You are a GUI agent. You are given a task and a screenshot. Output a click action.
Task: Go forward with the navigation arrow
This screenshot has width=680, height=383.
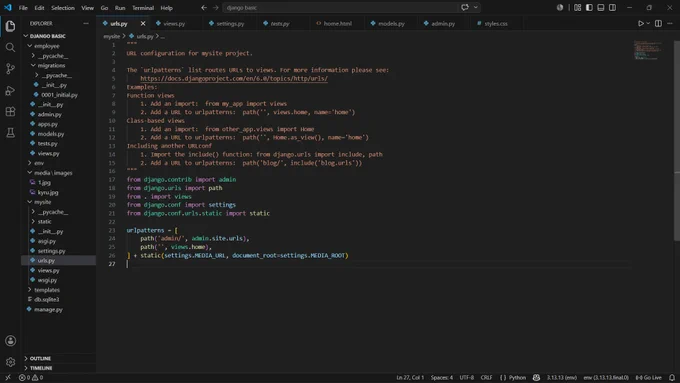pyautogui.click(x=216, y=7)
